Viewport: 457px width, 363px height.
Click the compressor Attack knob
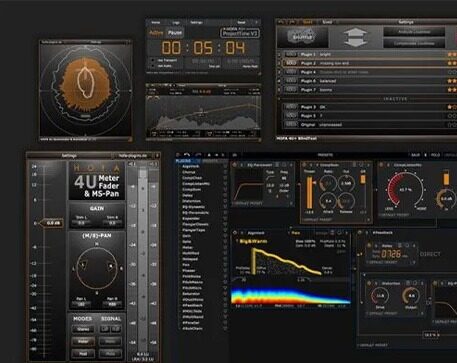pos(328,201)
